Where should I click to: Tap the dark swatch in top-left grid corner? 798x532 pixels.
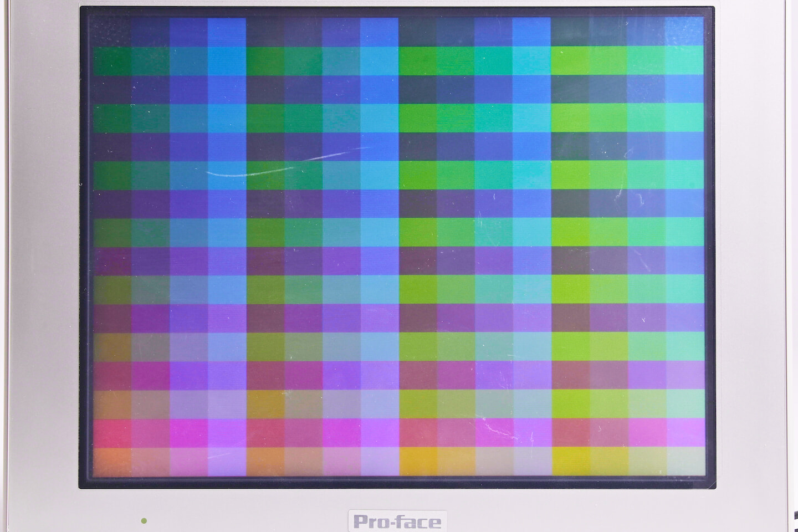112,32
